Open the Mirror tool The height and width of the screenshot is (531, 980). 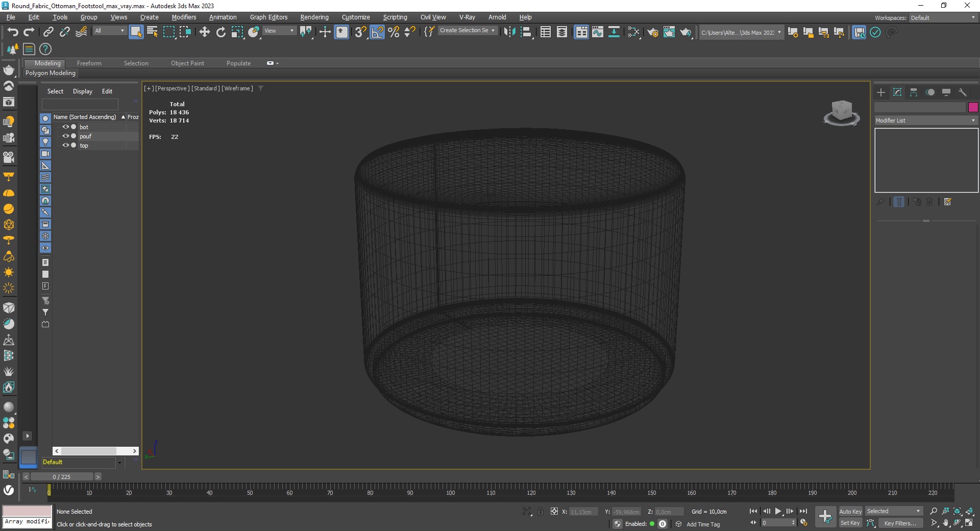point(509,32)
